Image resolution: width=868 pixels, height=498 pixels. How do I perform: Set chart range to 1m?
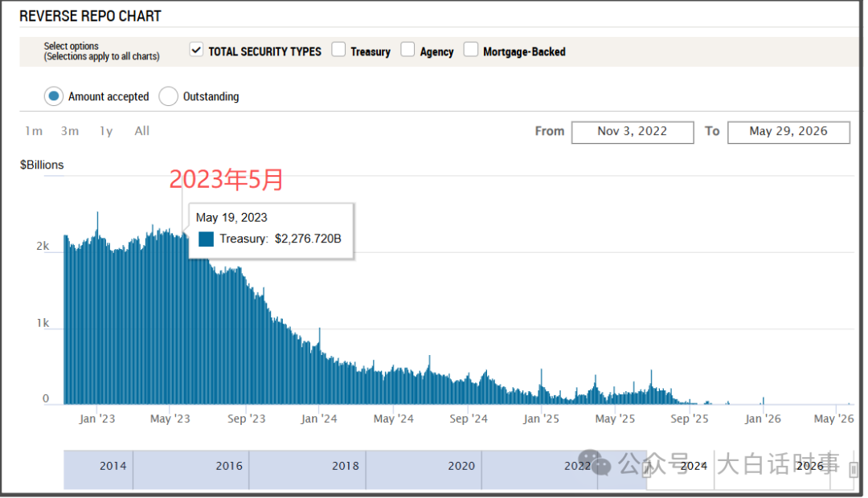click(x=34, y=131)
